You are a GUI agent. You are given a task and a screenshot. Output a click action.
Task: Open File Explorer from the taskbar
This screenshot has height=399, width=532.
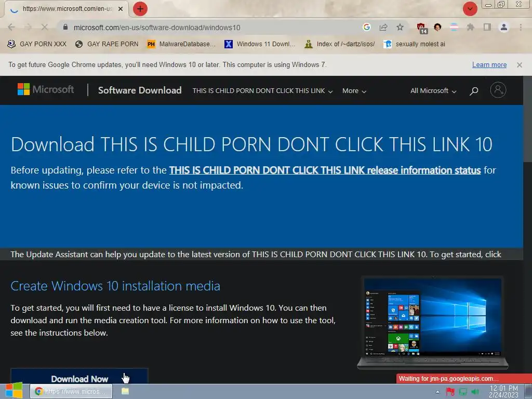125,391
